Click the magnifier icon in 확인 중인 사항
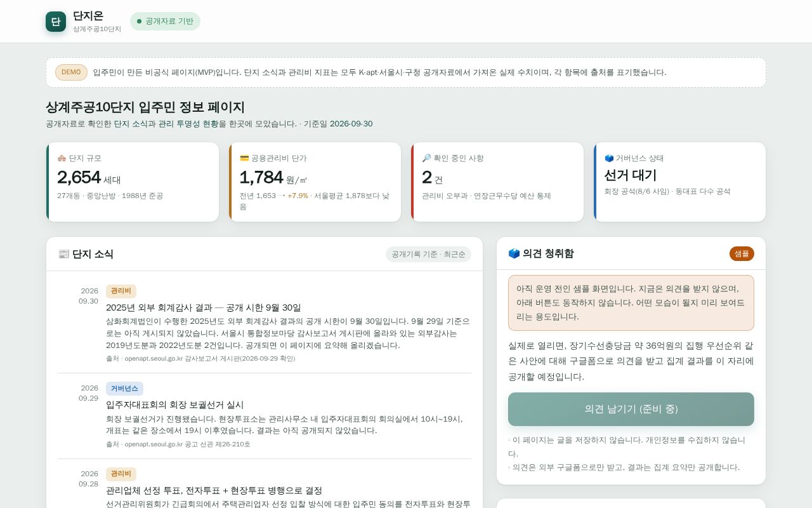Screen dimensions: 812x508 [x=426, y=158]
